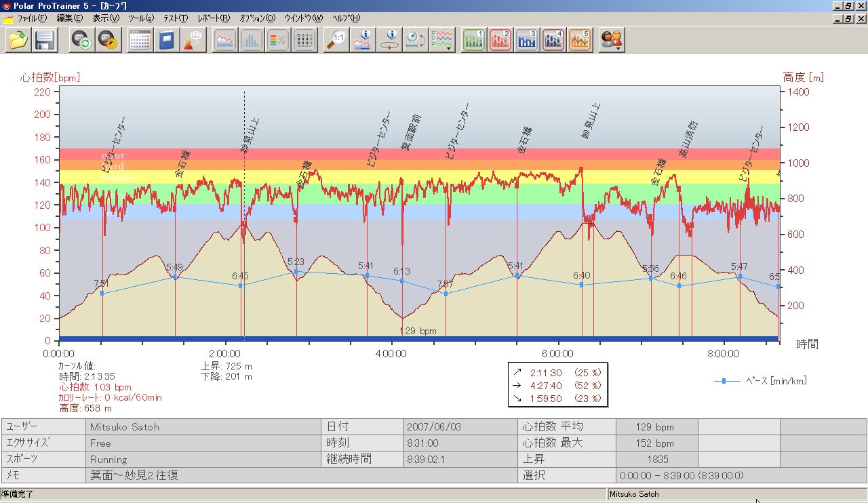Select the percent zone distribution icon
The width and height of the screenshot is (868, 503).
point(278,40)
